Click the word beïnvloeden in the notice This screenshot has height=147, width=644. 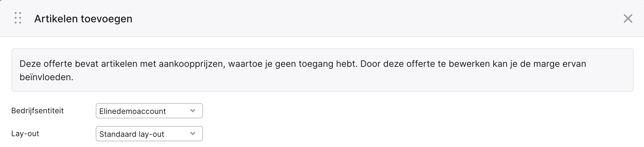coord(46,77)
